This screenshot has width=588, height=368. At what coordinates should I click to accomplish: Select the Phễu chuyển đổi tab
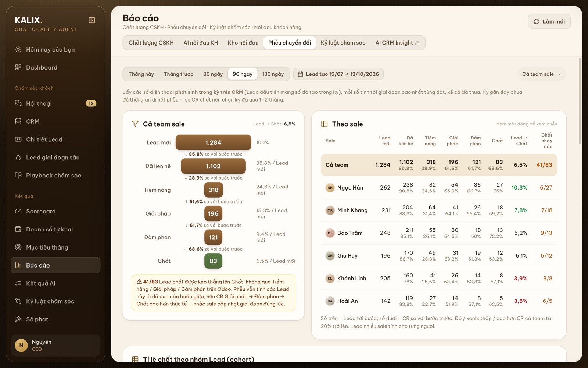point(290,43)
